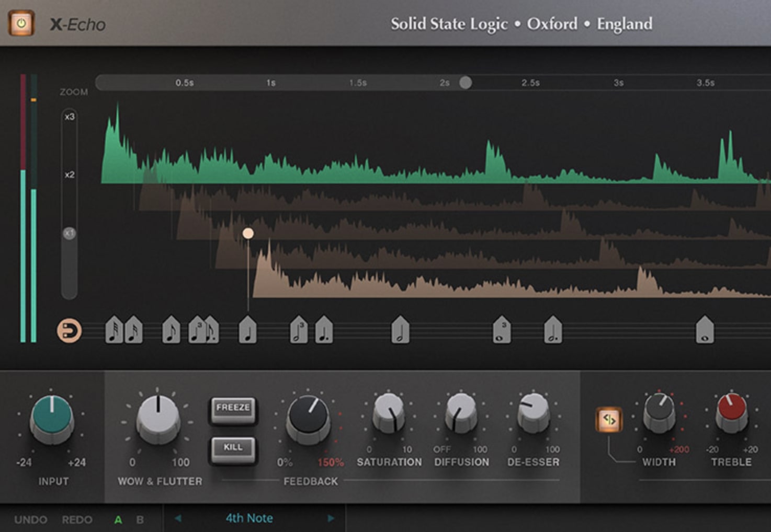Open the 4th Note preset menu
The height and width of the screenshot is (532, 771).
pos(249,518)
